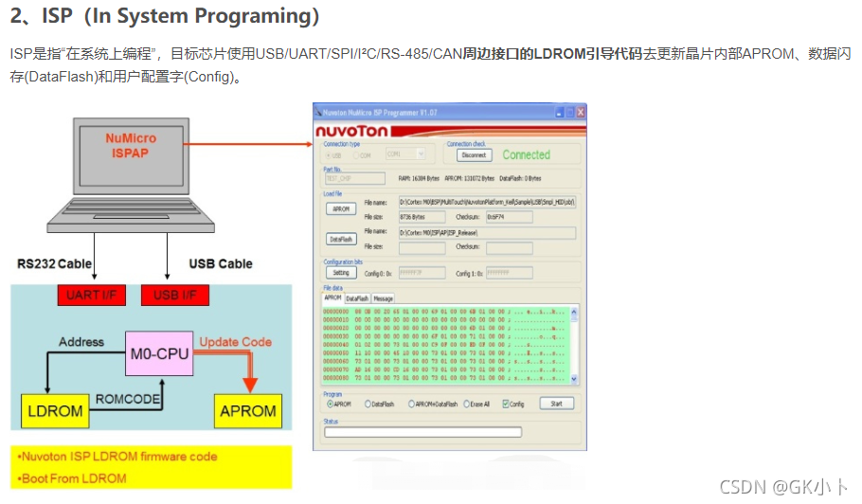Click hex view scrollbar up arrow
This screenshot has width=862, height=504.
pos(574,312)
